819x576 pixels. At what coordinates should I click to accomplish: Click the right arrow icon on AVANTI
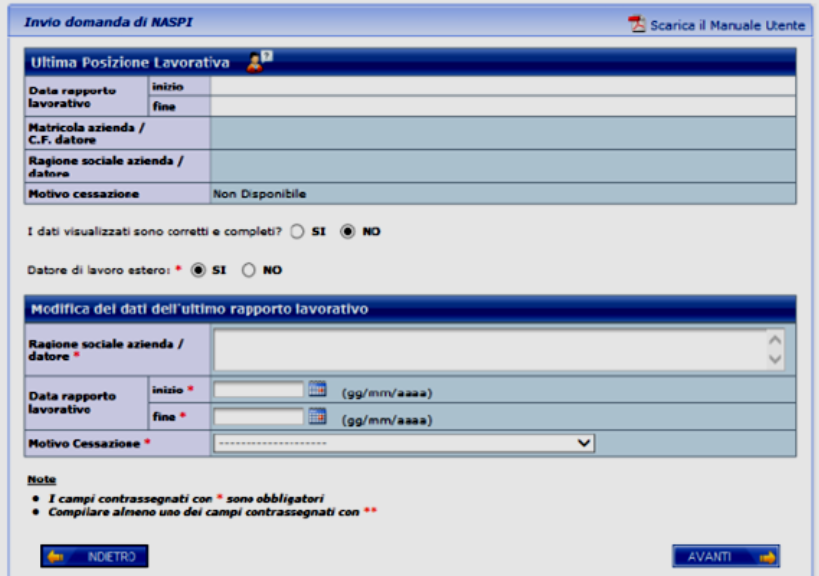pyautogui.click(x=766, y=557)
